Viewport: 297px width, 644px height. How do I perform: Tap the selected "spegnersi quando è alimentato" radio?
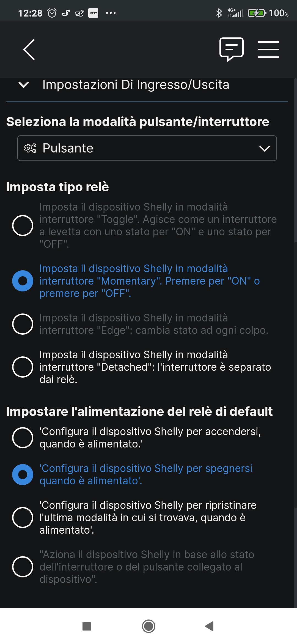pos(23,475)
